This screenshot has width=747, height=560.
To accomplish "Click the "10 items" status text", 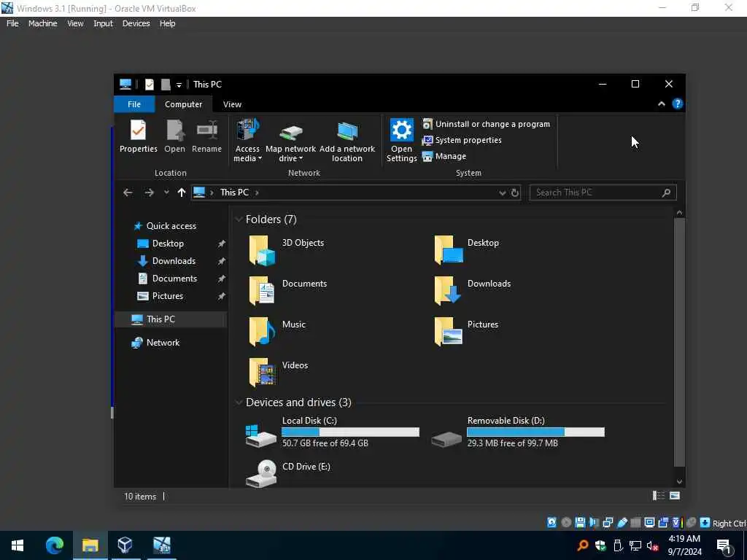I will coord(140,496).
